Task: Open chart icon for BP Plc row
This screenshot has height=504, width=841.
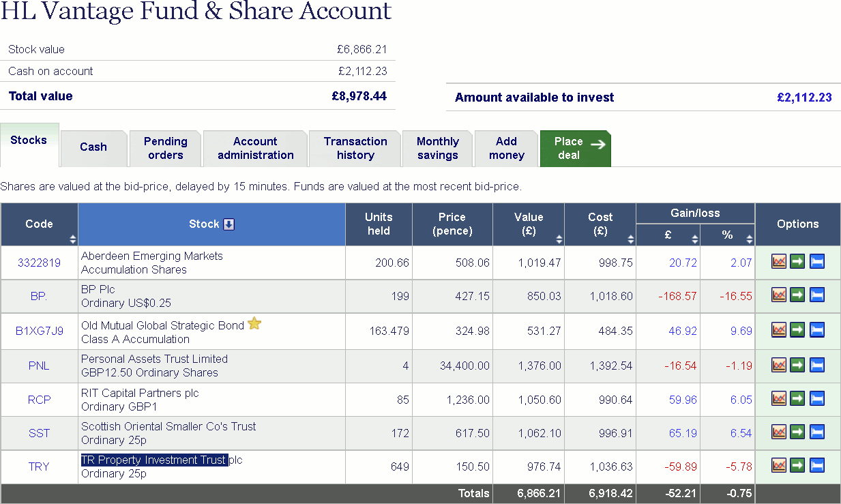Action: tap(779, 295)
